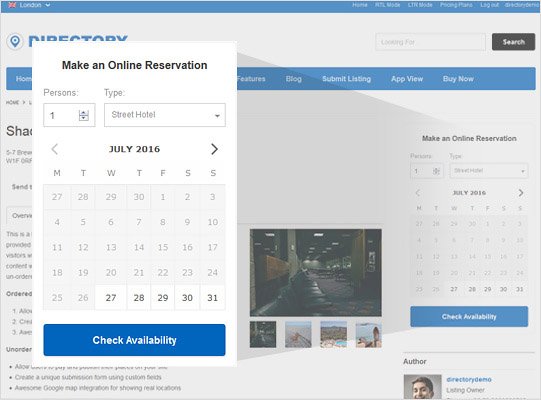Image resolution: width=541 pixels, height=400 pixels.
Task: Click the directorydemo author link
Action: (x=469, y=379)
